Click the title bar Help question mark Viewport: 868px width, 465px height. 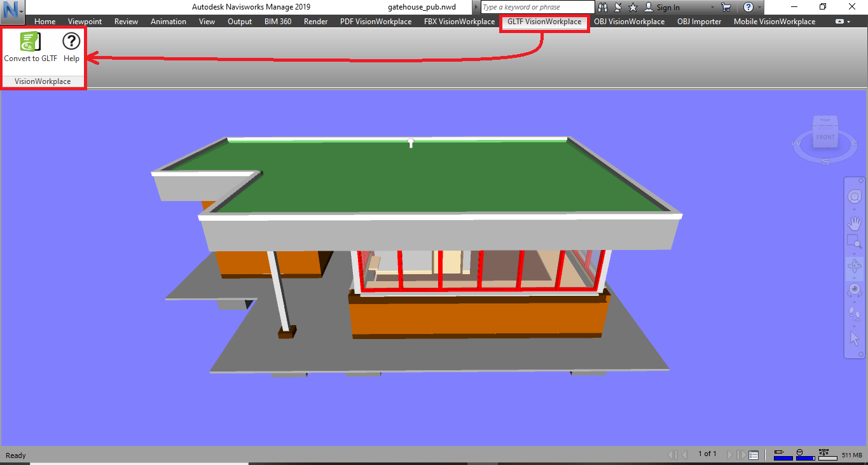click(748, 8)
